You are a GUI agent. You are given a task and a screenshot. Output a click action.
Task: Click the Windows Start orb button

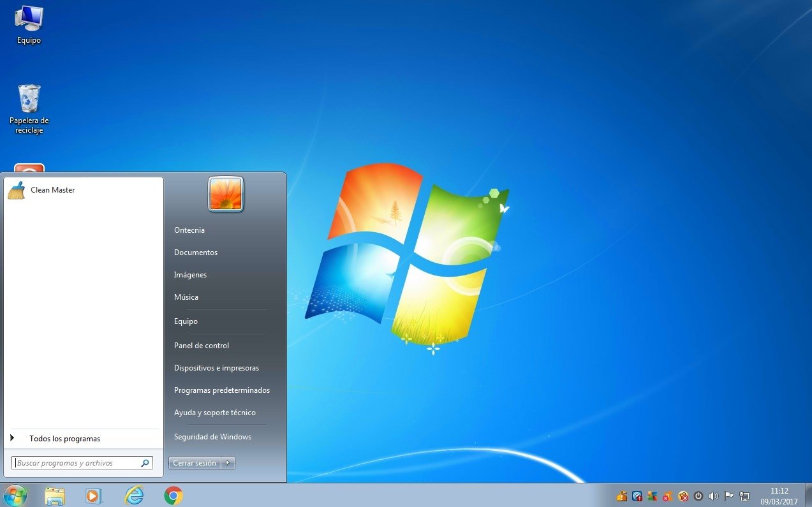15,496
